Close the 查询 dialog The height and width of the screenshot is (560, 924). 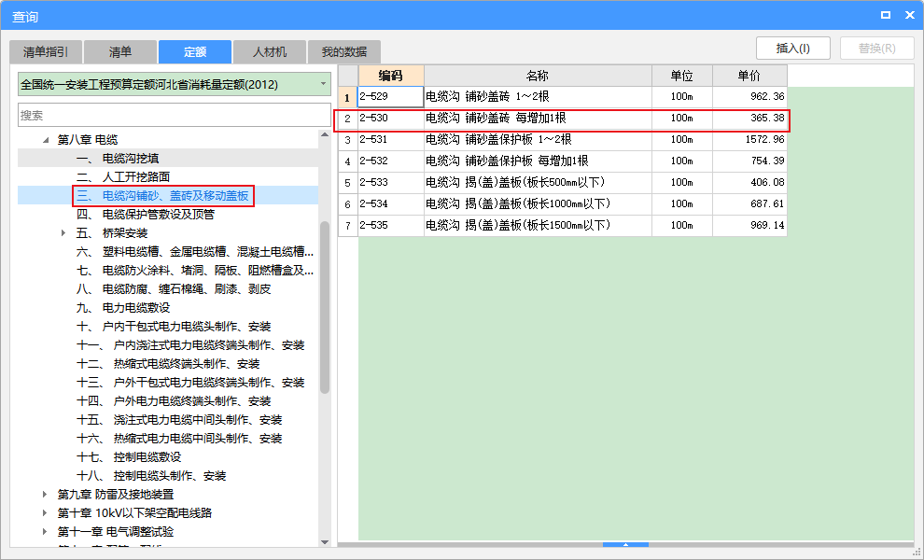(910, 15)
